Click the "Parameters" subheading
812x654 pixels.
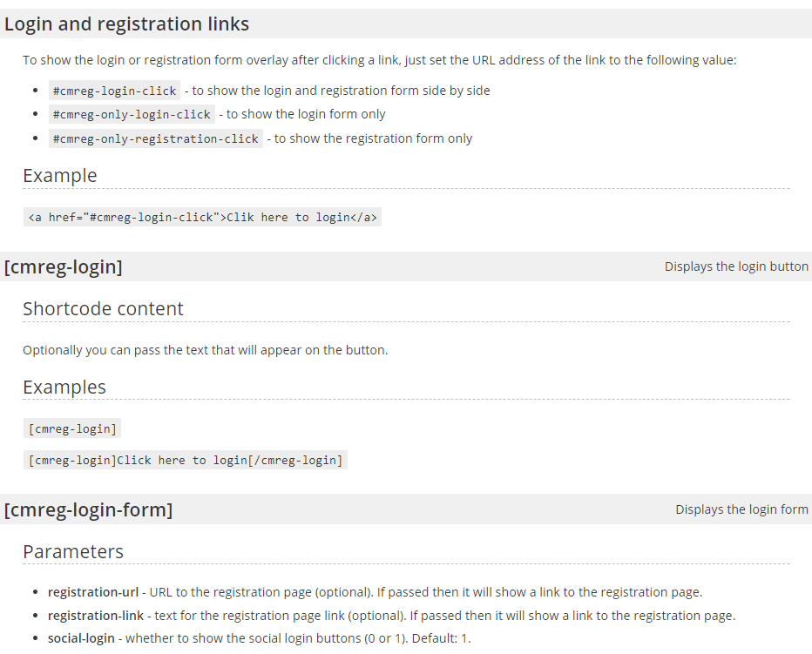73,551
